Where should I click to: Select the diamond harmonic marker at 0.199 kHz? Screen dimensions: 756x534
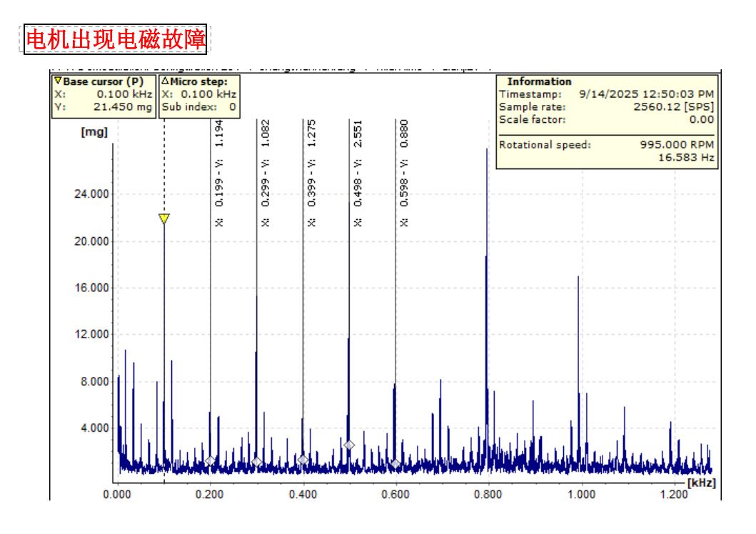210,461
